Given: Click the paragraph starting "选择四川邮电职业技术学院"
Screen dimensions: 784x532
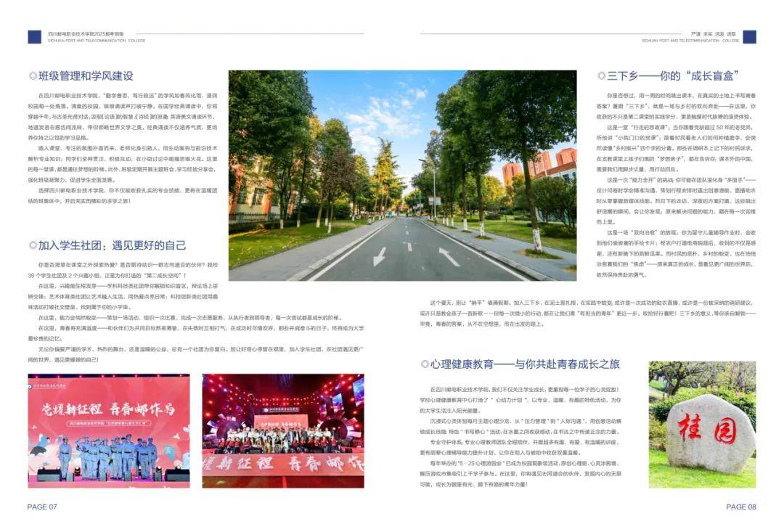Looking at the screenshot, I should click(x=123, y=195).
